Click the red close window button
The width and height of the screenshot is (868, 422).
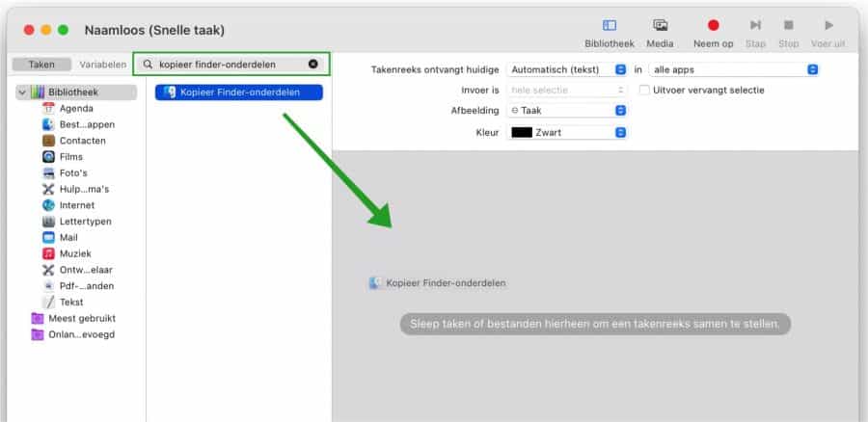click(x=29, y=30)
